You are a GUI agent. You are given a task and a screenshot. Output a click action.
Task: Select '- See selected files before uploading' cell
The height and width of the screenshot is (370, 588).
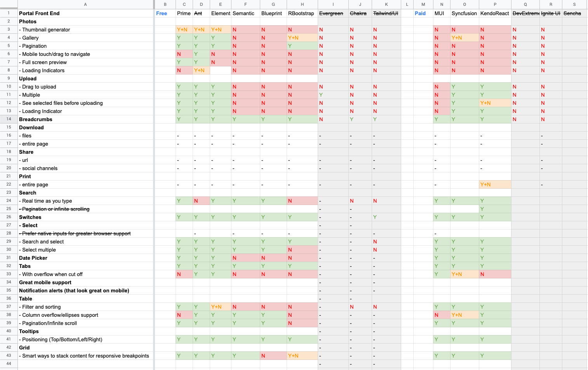click(x=85, y=103)
